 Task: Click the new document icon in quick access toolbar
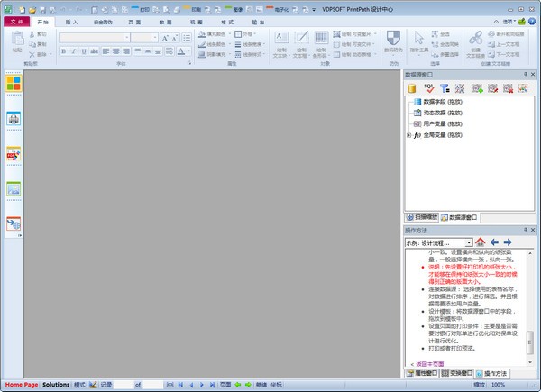pyautogui.click(x=22, y=10)
